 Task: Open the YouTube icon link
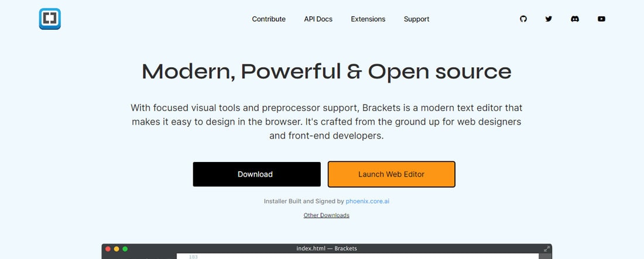[601, 19]
